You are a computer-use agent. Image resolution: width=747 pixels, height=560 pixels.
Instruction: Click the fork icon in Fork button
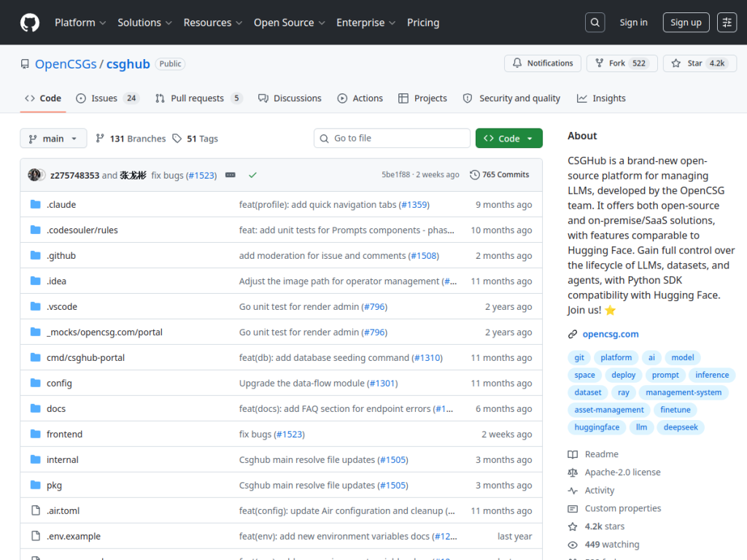[x=600, y=63]
